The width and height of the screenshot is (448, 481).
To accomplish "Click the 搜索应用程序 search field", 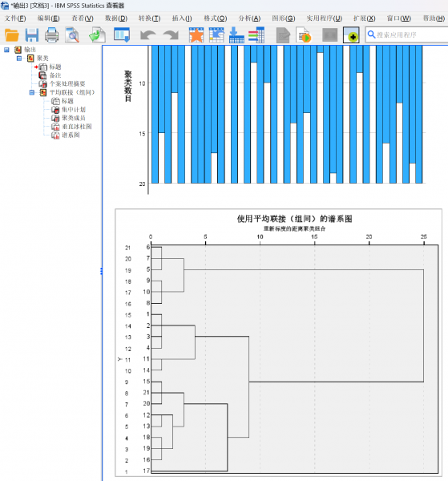I will tap(408, 35).
